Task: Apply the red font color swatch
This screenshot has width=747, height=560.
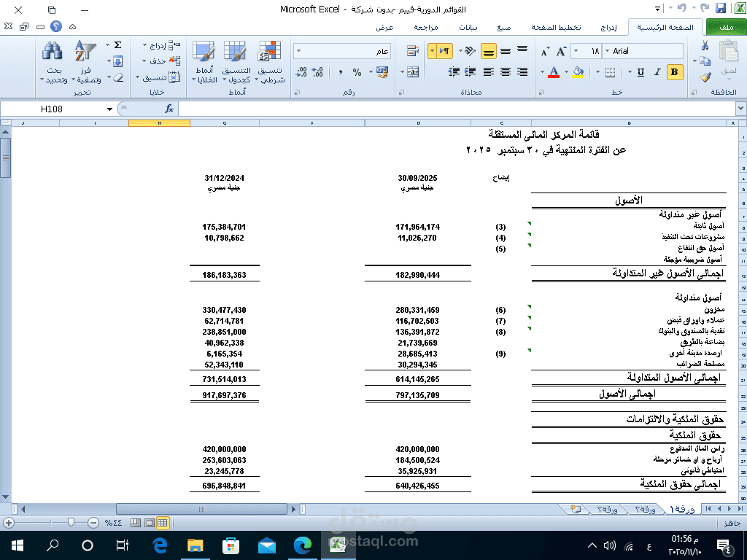Action: 554,72
